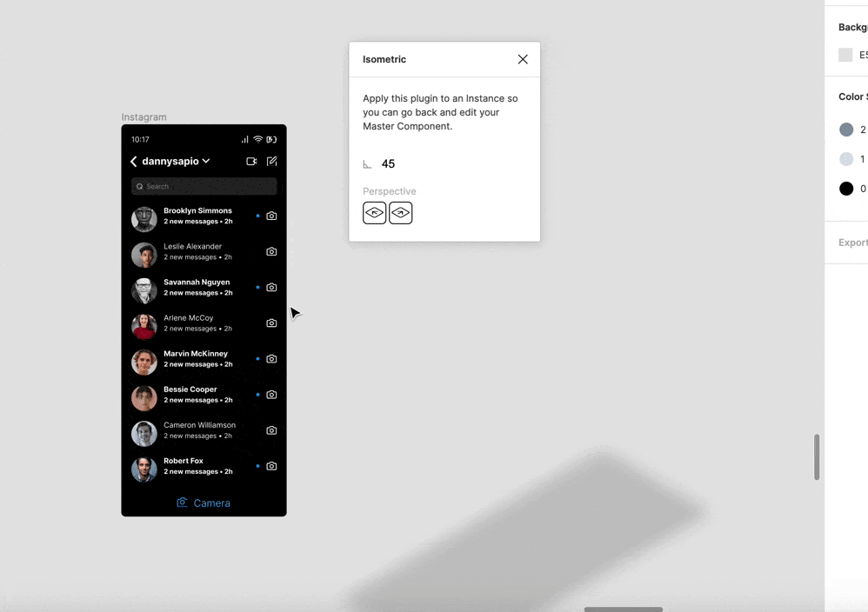The height and width of the screenshot is (612, 868).
Task: Click unread blue dot for Marvin McKinney
Action: [258, 358]
